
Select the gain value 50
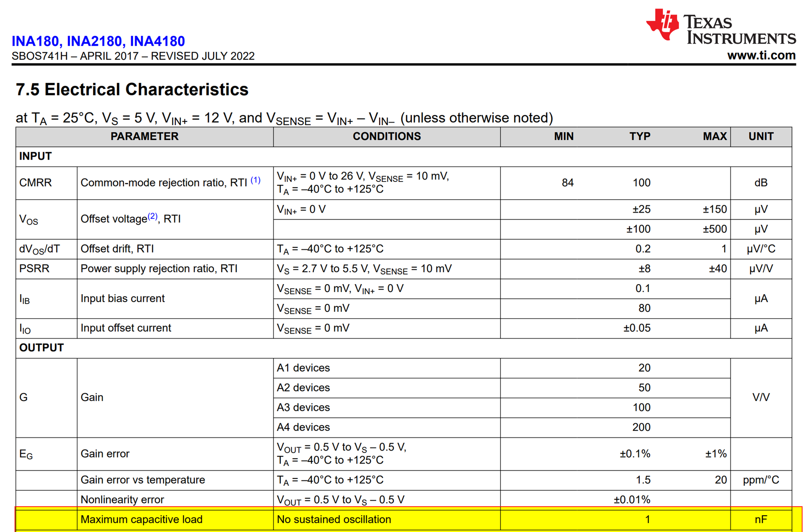point(645,387)
